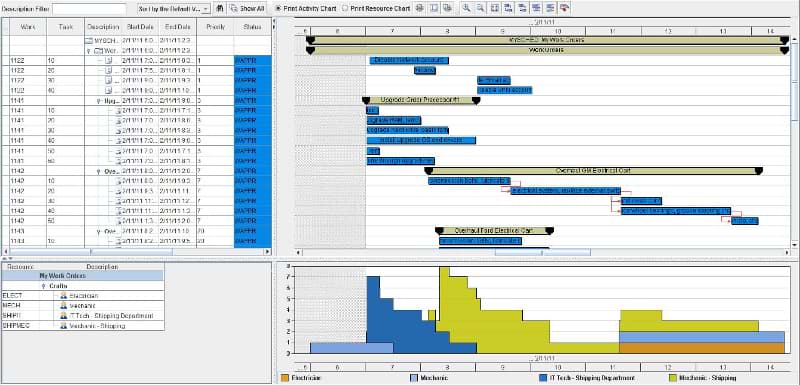Screen dimensions: 800x385
Task: Click the Show All button
Action: [247, 8]
